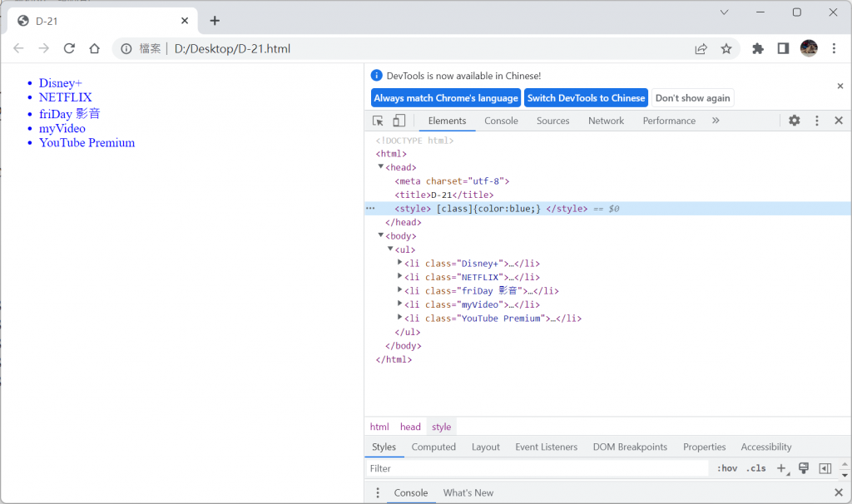Dismiss the DevTools language infobar

pyautogui.click(x=840, y=86)
